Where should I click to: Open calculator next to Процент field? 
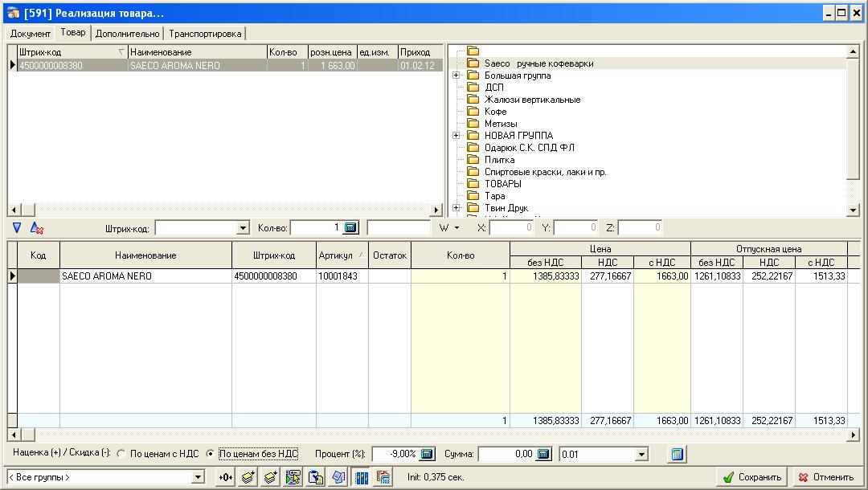[x=427, y=455]
